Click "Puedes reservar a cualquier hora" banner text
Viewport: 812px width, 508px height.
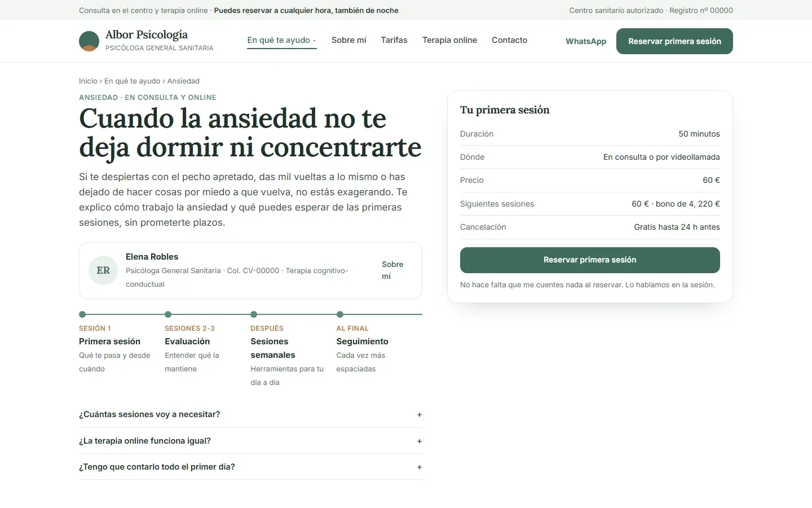(x=306, y=10)
